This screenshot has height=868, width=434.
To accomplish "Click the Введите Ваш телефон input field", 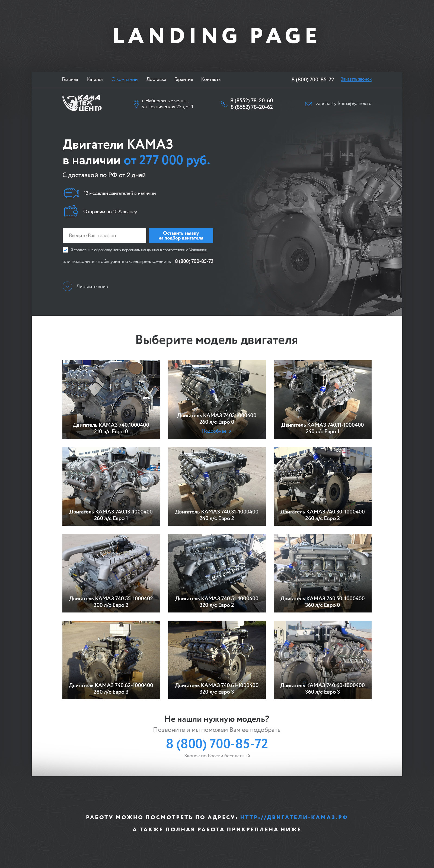I will (x=104, y=235).
